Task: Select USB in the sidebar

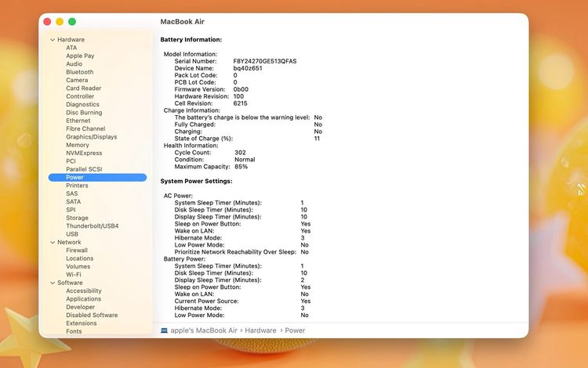Action: pos(72,234)
